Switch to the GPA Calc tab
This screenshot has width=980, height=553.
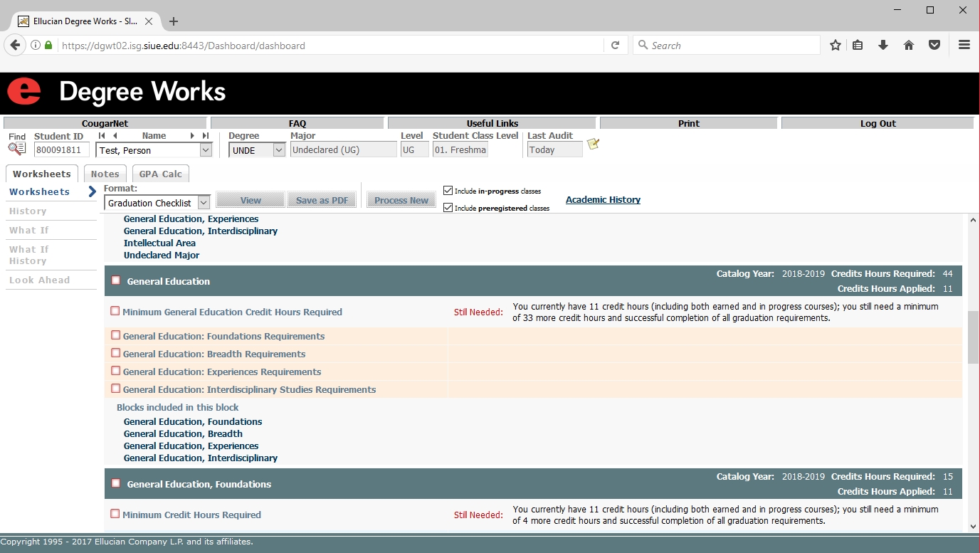pos(160,174)
